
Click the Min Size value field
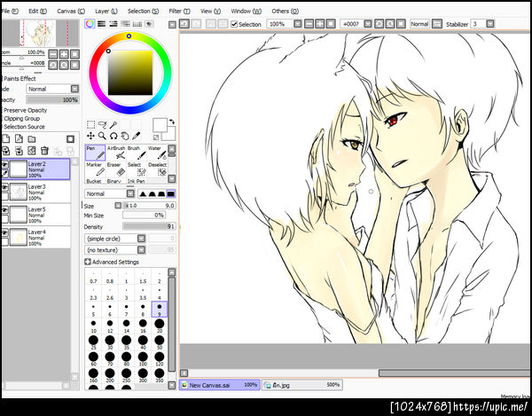coord(144,216)
